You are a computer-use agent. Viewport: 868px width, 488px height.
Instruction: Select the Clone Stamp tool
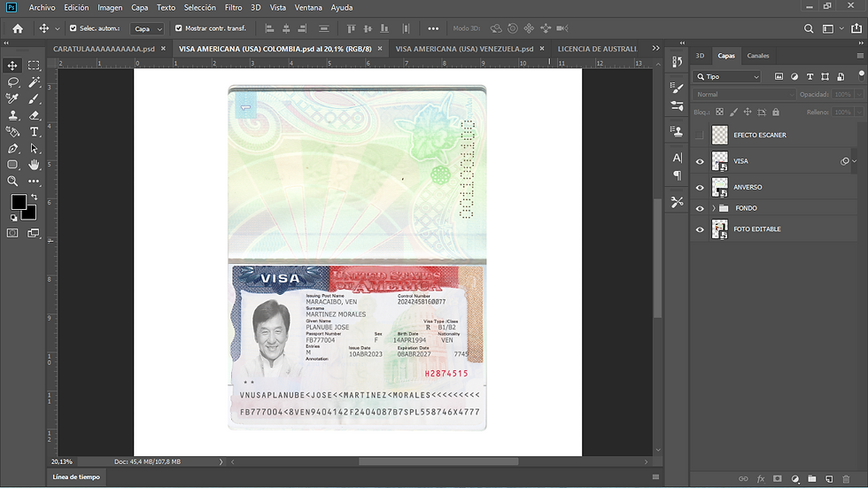[12, 115]
